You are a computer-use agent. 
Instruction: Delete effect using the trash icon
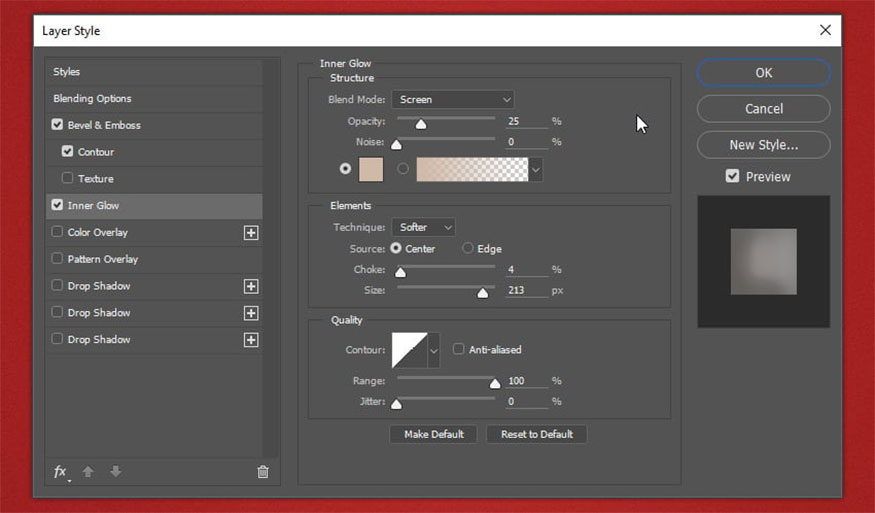coord(263,472)
